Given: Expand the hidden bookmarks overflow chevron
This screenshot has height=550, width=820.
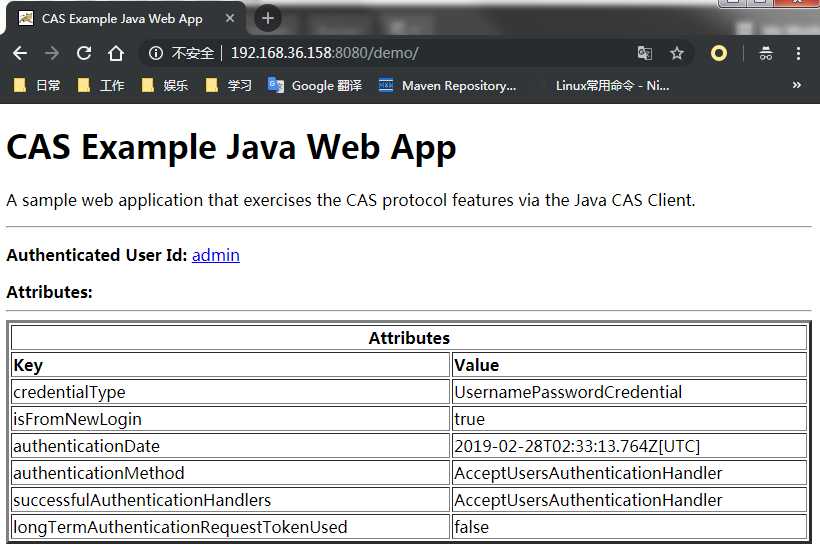Looking at the screenshot, I should [x=796, y=86].
